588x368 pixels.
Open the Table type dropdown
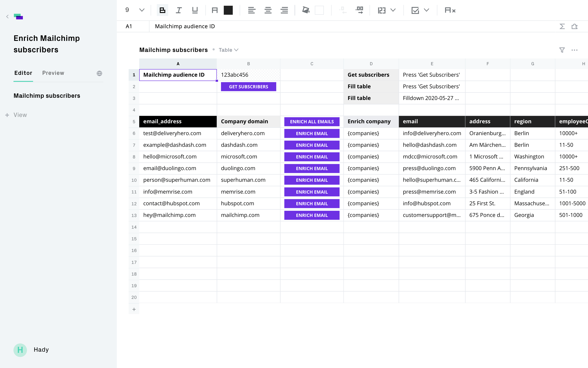click(228, 50)
